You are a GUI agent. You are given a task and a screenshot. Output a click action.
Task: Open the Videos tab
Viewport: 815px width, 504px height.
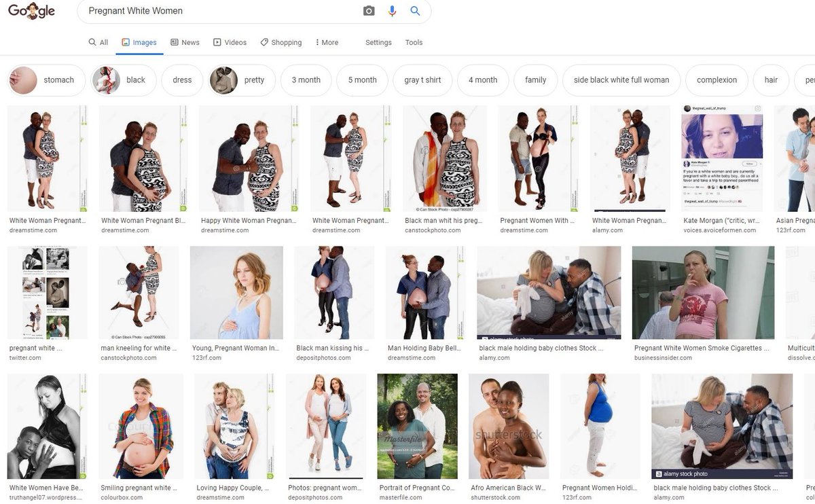tap(230, 42)
